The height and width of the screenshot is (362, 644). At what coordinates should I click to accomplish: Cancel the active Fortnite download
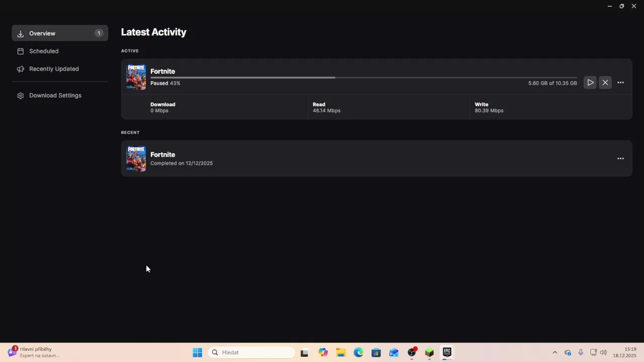[605, 82]
